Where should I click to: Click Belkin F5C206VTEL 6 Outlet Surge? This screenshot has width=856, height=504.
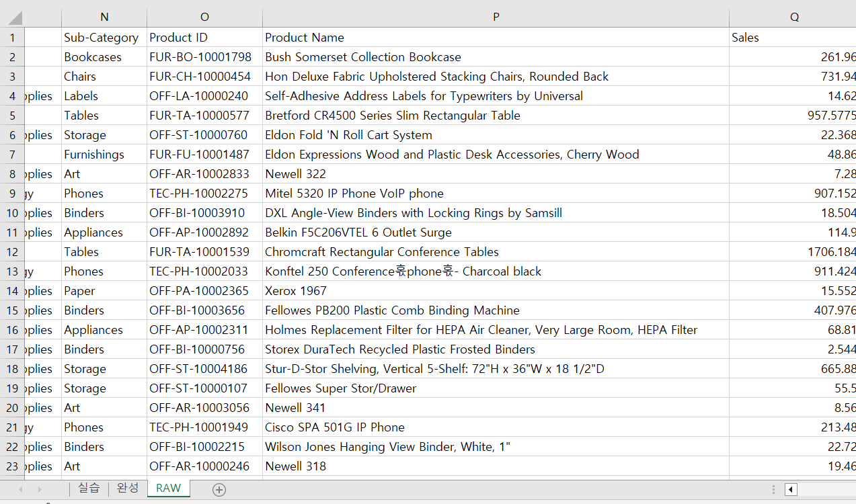pyautogui.click(x=496, y=233)
